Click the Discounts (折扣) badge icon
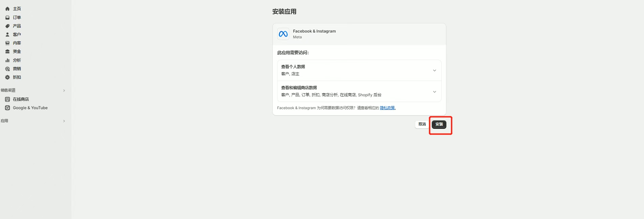 pos(7,77)
